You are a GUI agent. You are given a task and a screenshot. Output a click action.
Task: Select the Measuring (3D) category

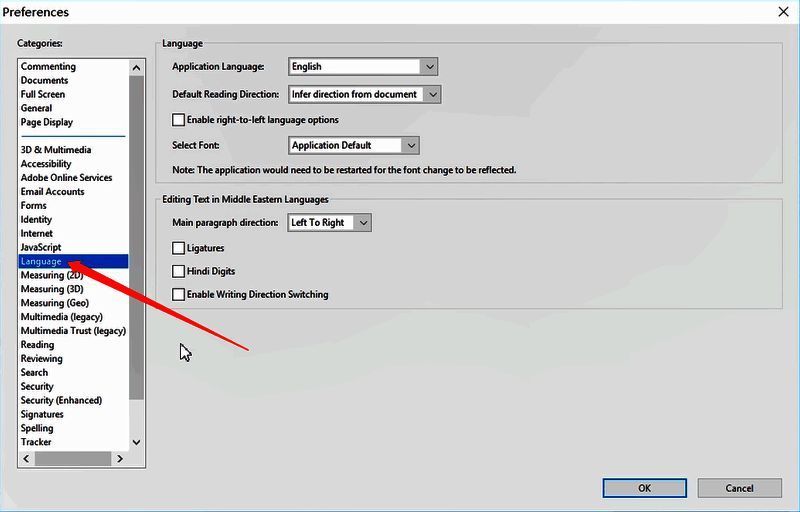tap(52, 289)
